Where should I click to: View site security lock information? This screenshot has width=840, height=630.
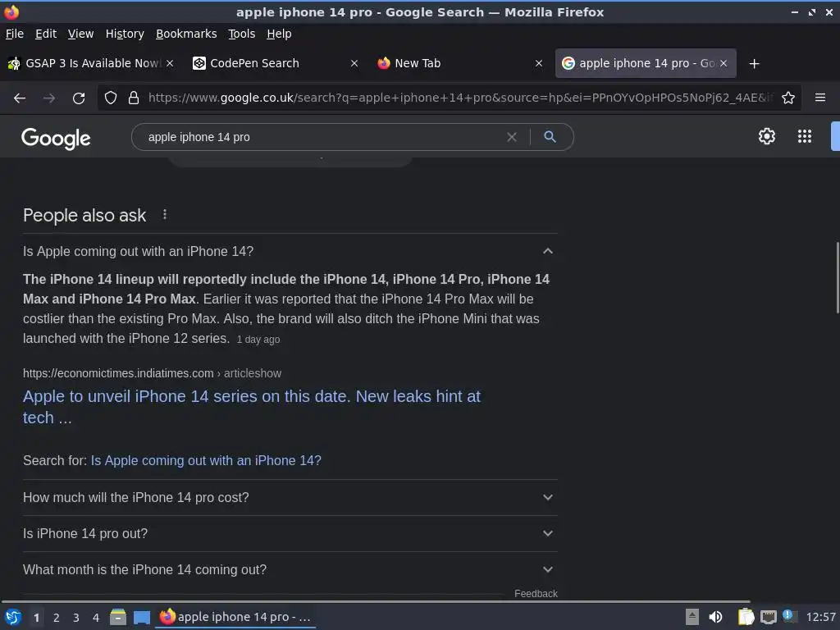134,98
